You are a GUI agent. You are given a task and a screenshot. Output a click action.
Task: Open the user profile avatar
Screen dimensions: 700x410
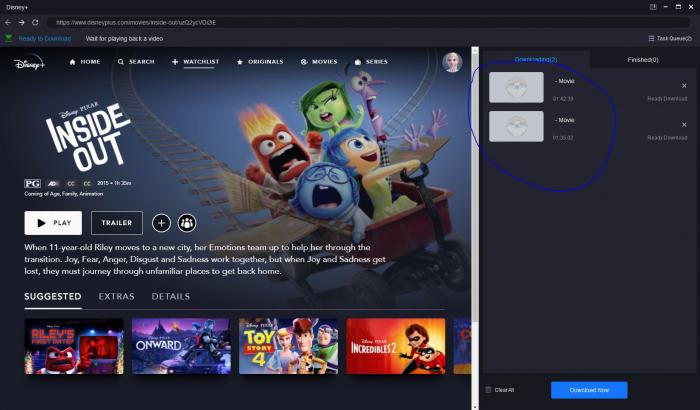452,62
